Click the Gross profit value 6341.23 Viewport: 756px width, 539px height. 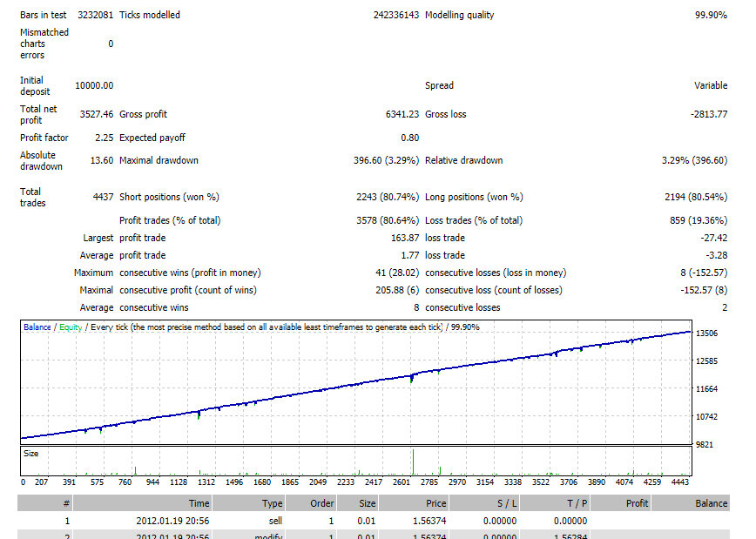pyautogui.click(x=402, y=114)
